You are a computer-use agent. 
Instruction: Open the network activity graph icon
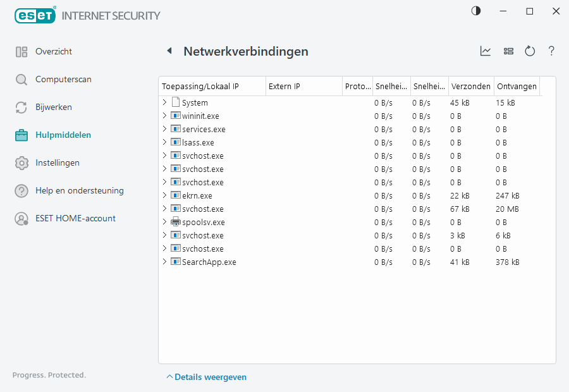(x=486, y=51)
